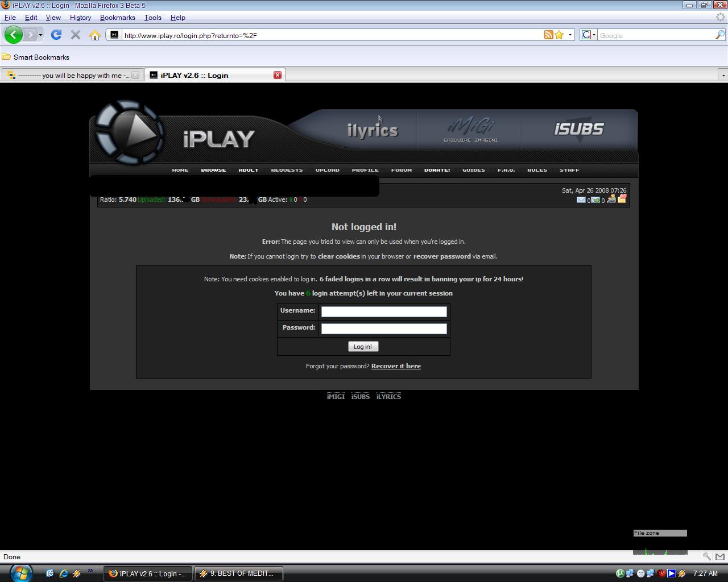Open the View menu
Image resolution: width=728 pixels, height=582 pixels.
click(x=53, y=18)
